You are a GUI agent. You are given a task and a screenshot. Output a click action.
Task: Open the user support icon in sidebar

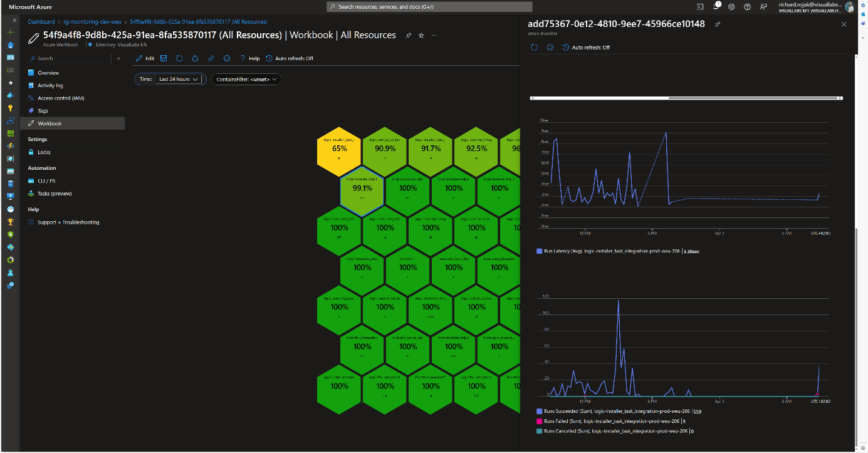coord(10,273)
